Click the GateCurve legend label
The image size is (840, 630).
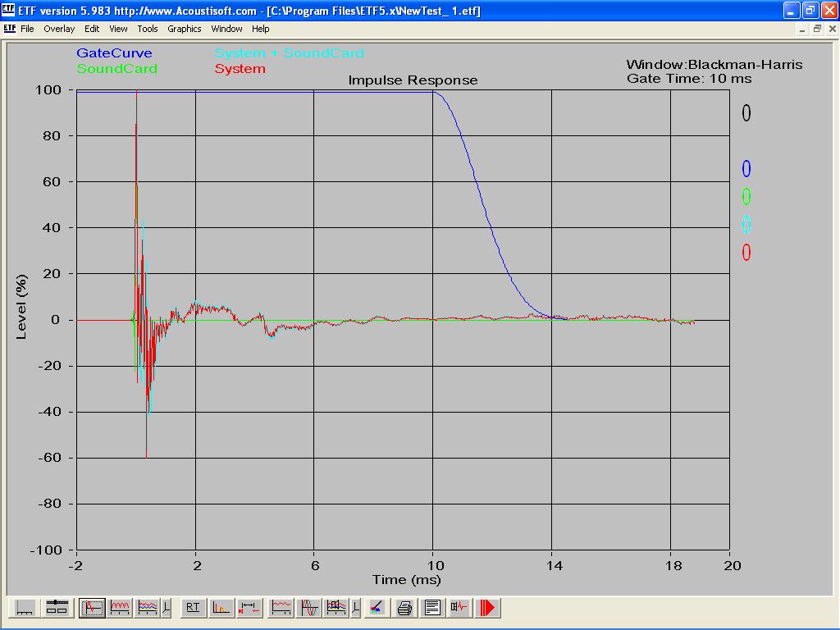pyautogui.click(x=114, y=53)
